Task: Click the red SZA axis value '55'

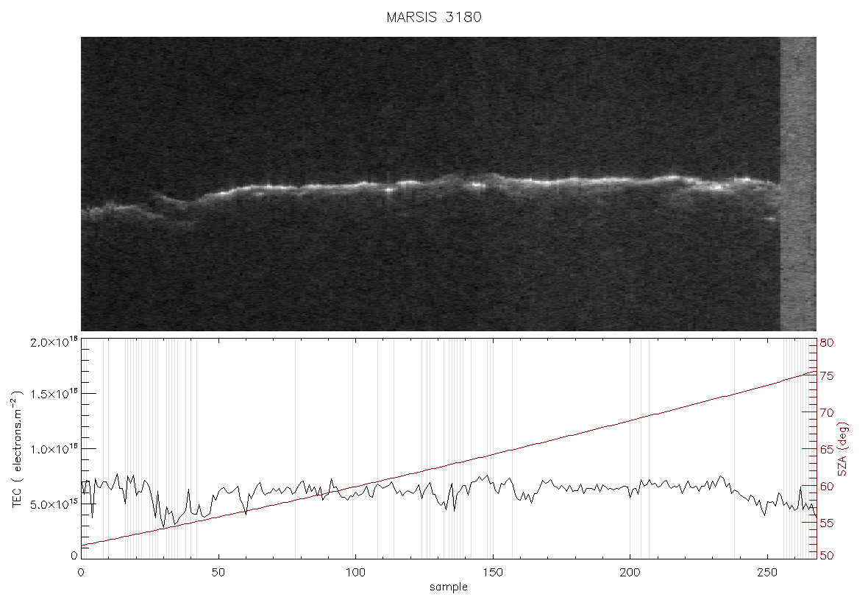Action: pyautogui.click(x=827, y=523)
